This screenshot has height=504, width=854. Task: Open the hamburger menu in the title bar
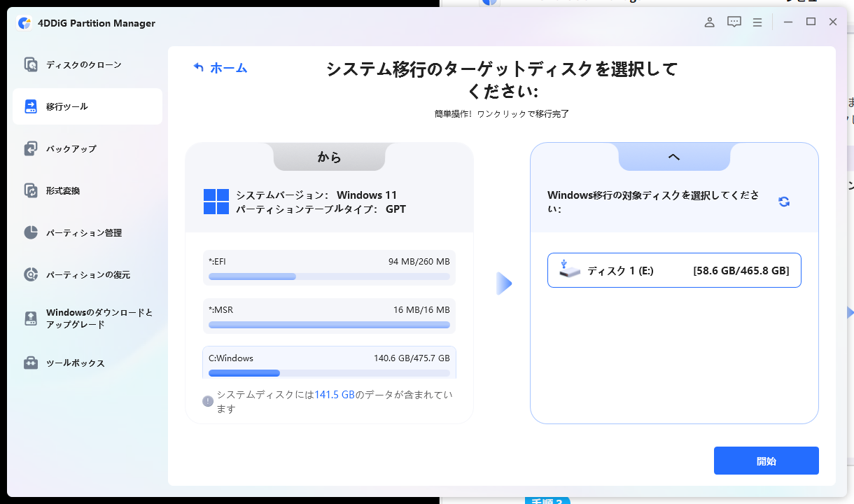[757, 22]
